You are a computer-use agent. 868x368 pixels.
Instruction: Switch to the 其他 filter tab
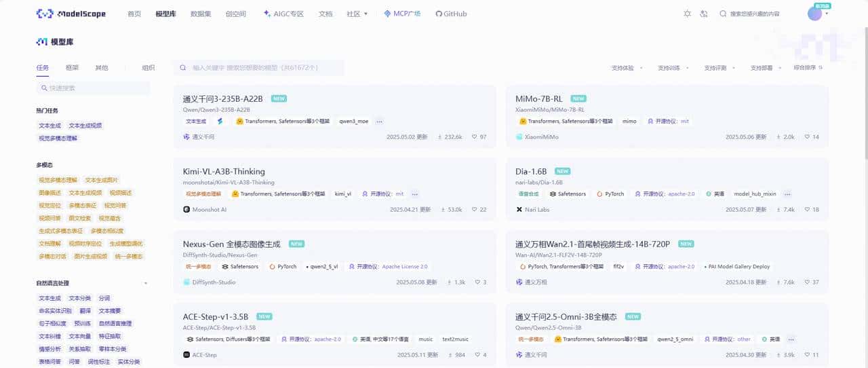click(x=101, y=68)
